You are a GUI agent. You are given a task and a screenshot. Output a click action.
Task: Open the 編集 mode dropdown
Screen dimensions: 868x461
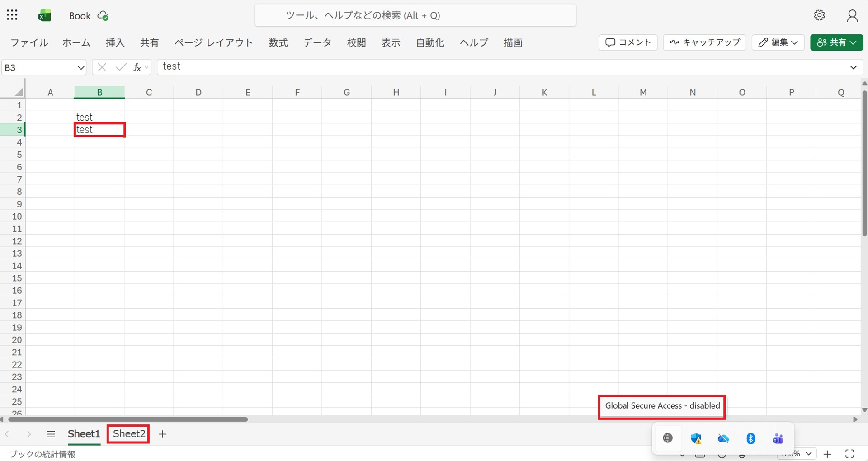(778, 42)
